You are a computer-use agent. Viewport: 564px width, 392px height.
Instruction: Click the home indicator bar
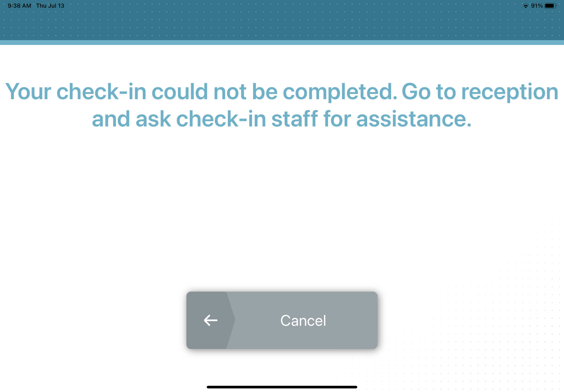click(282, 386)
